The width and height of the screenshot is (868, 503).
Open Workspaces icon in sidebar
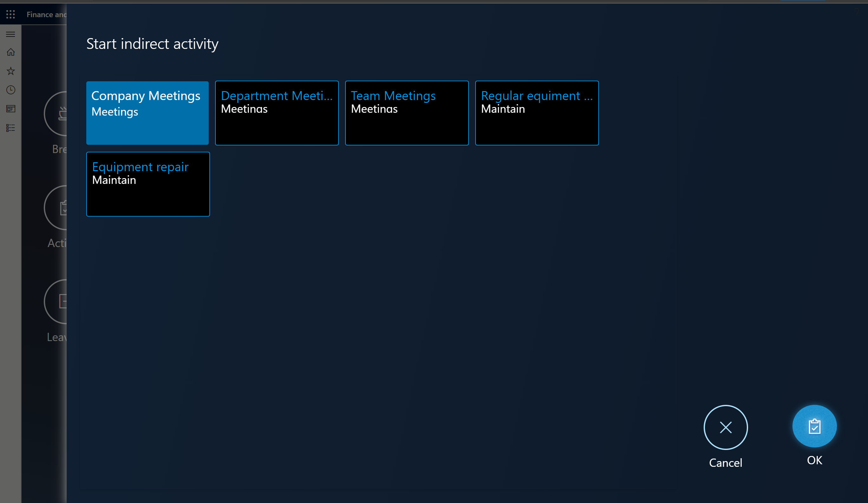click(11, 109)
